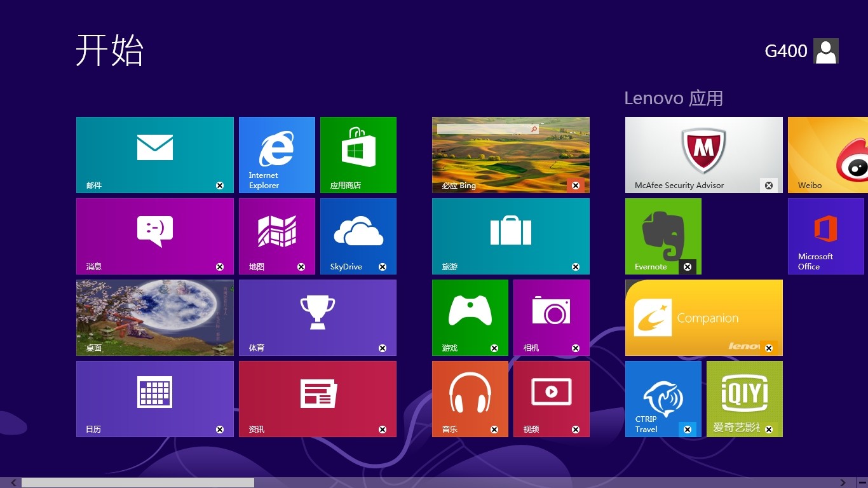The width and height of the screenshot is (868, 488).
Task: Open the Music (音乐) headphones tile
Action: coord(470,399)
